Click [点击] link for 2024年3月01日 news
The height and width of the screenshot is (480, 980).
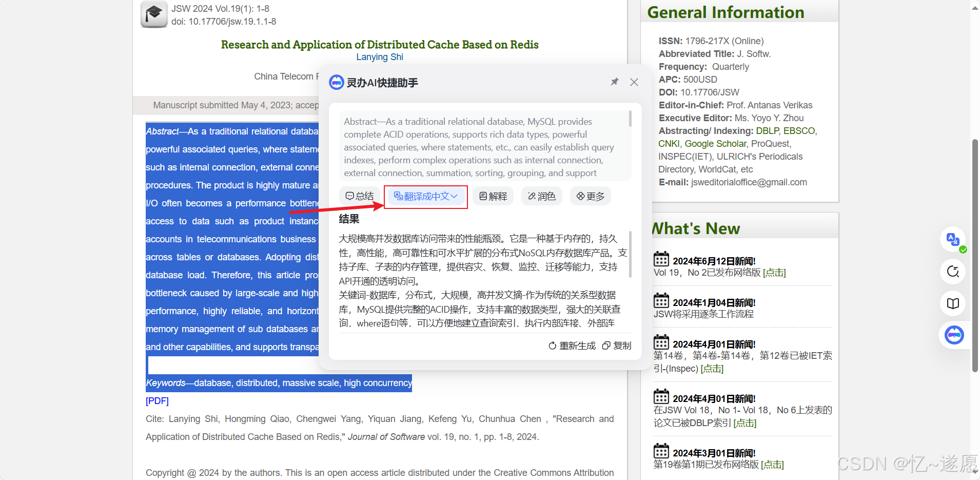772,465
